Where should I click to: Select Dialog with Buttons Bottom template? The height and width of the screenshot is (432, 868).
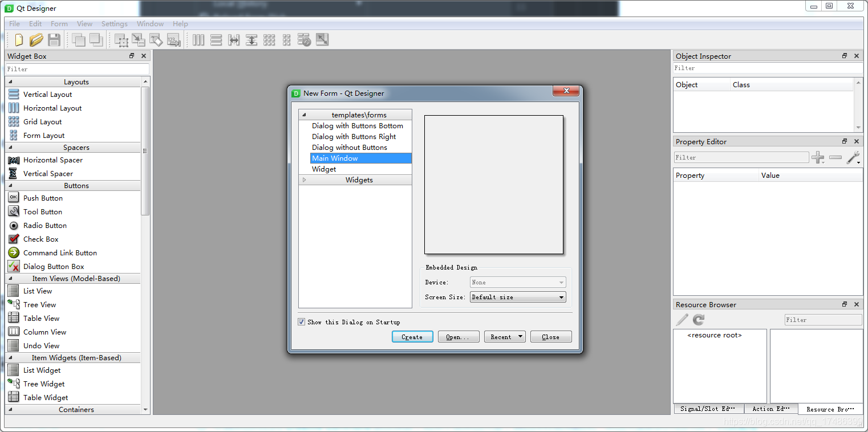358,126
